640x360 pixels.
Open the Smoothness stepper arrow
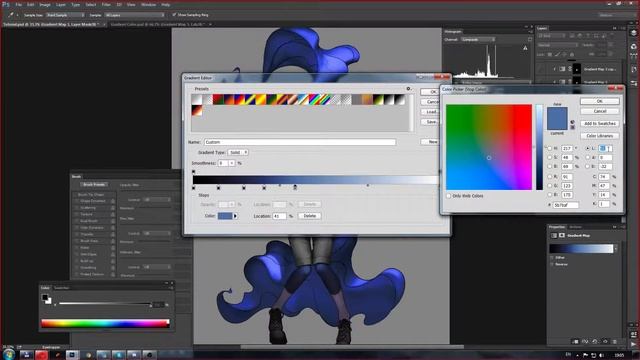coord(232,163)
